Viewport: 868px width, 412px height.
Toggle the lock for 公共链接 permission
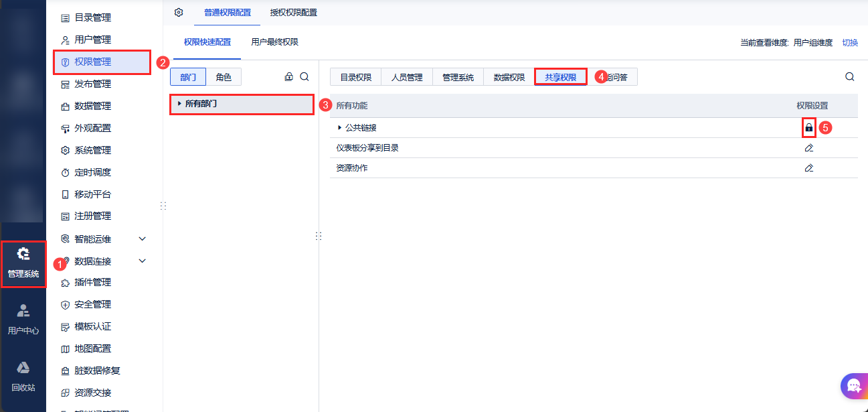click(808, 127)
